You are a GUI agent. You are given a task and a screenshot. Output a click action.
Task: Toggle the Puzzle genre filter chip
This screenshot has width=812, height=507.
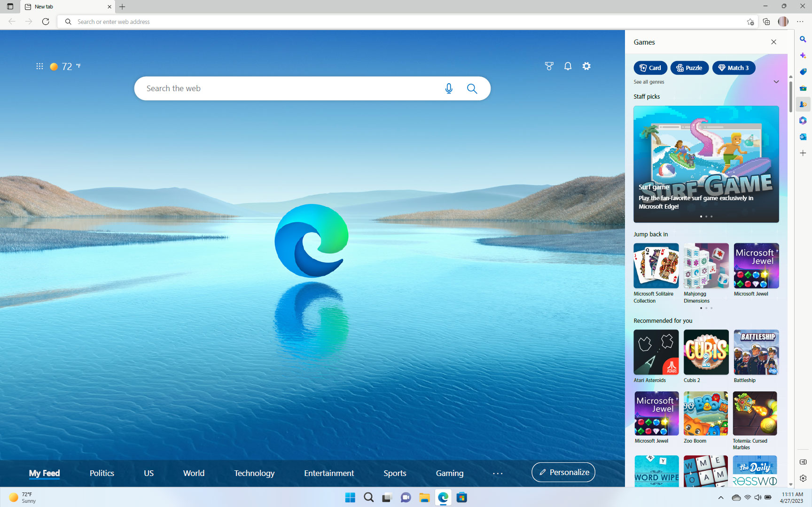pos(689,68)
